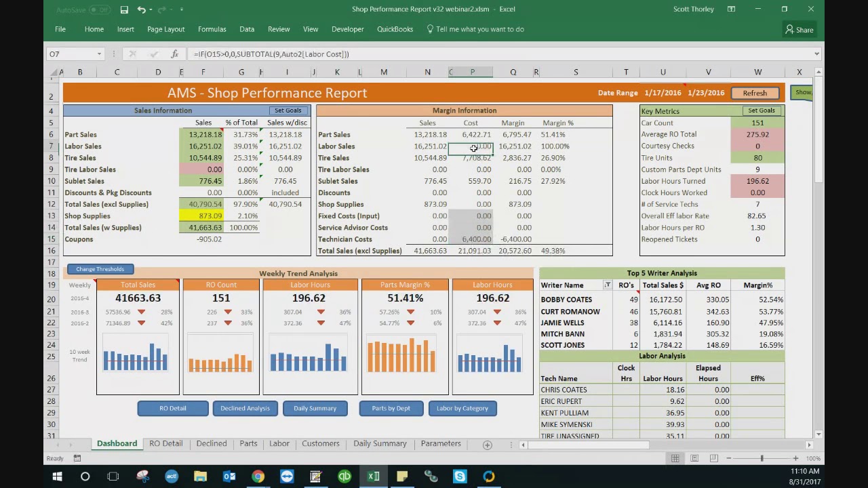The height and width of the screenshot is (488, 868).
Task: Select the yellow Shop Supplies 873.09 cell
Action: tap(201, 216)
